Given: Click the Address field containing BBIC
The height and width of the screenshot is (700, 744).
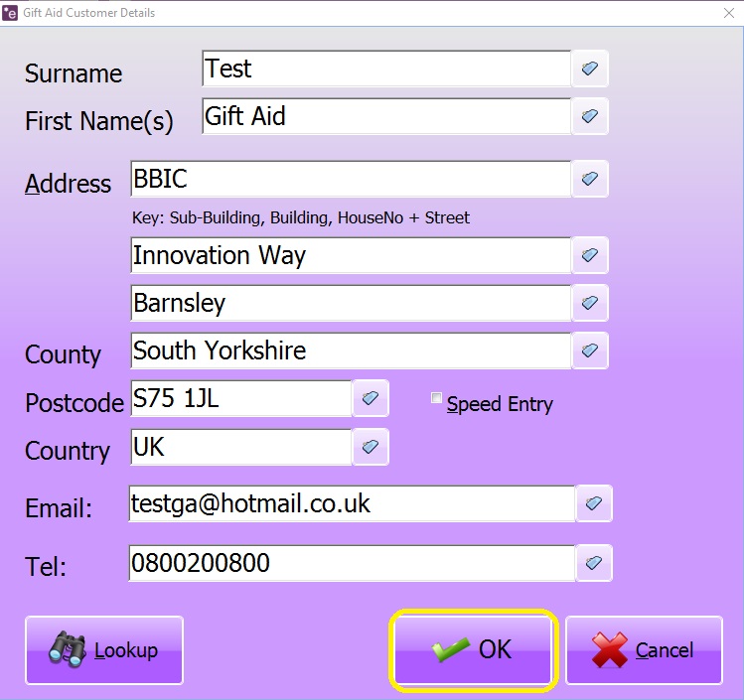Looking at the screenshot, I should pyautogui.click(x=351, y=179).
